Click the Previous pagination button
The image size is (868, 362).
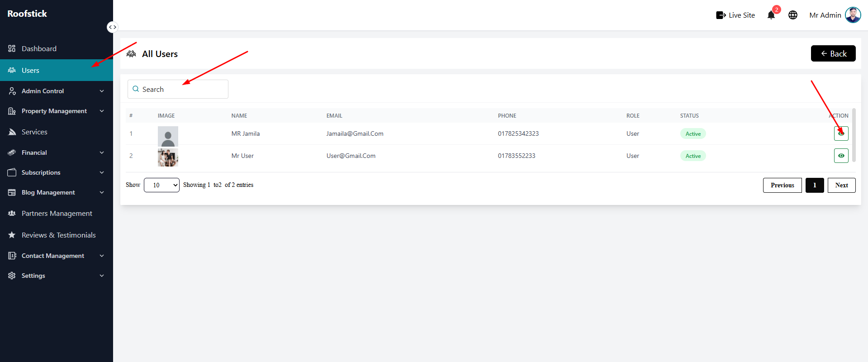[x=782, y=185]
